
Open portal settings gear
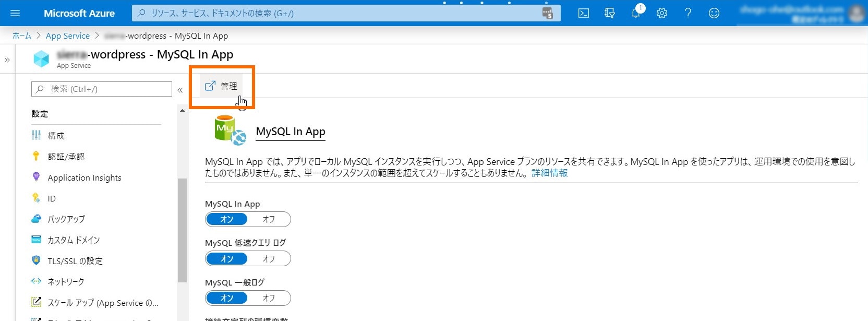662,13
